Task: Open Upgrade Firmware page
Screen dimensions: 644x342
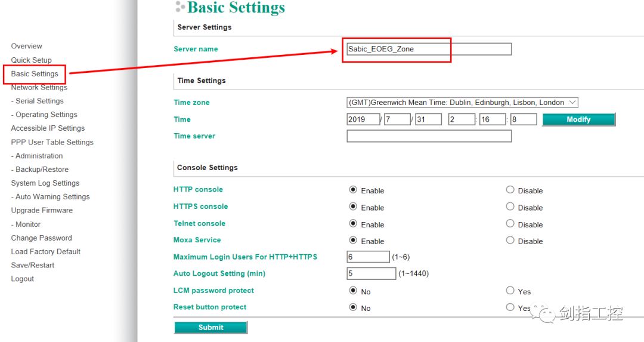Action: coord(42,210)
